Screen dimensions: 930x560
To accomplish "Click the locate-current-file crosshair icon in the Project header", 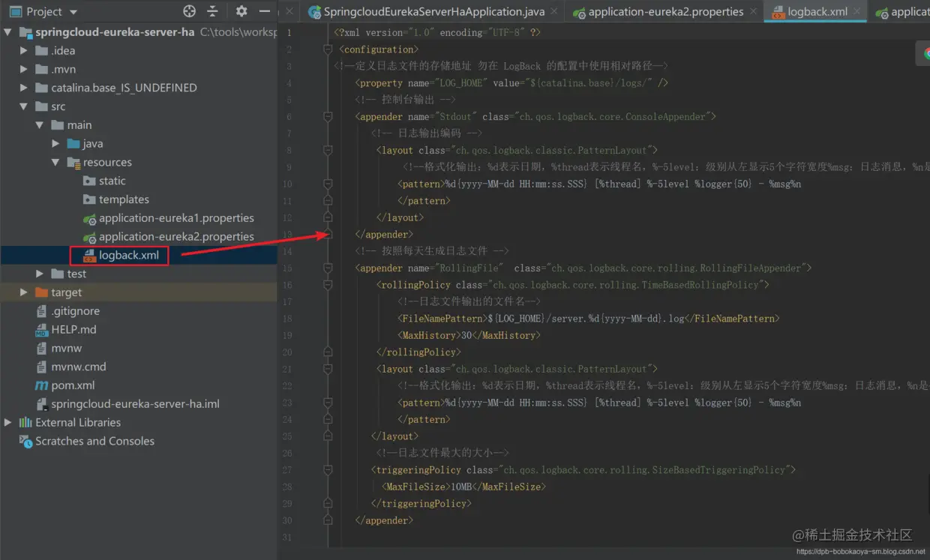I will (190, 11).
